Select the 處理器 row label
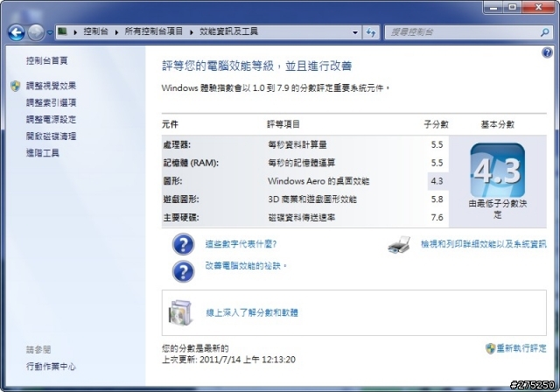The height and width of the screenshot is (392, 560). tap(177, 145)
